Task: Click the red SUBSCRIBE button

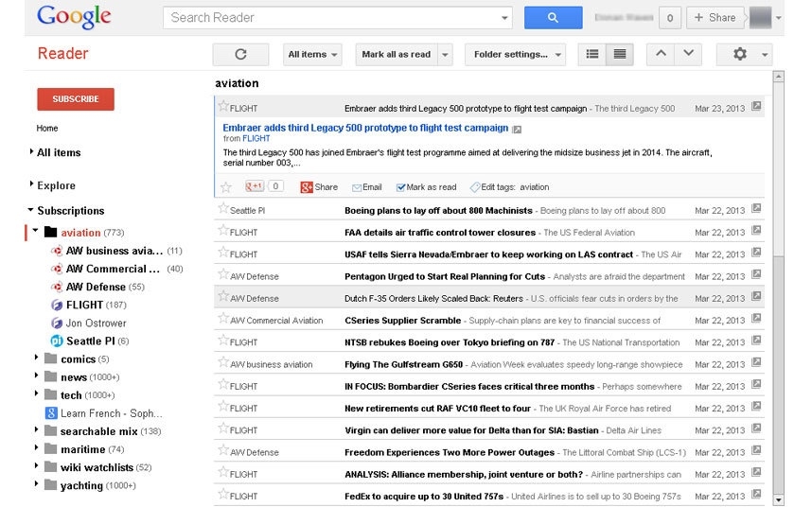Action: pyautogui.click(x=76, y=99)
